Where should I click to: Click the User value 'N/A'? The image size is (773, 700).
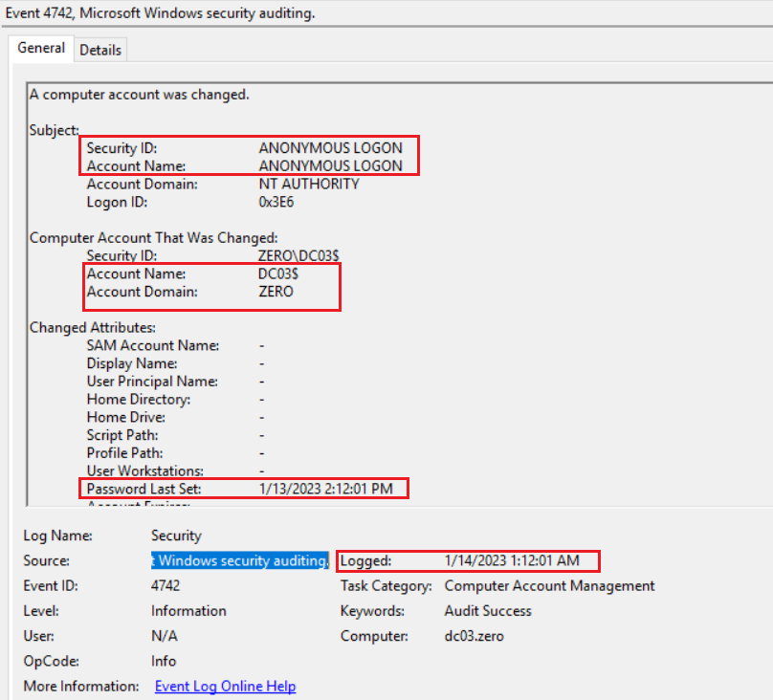point(165,636)
